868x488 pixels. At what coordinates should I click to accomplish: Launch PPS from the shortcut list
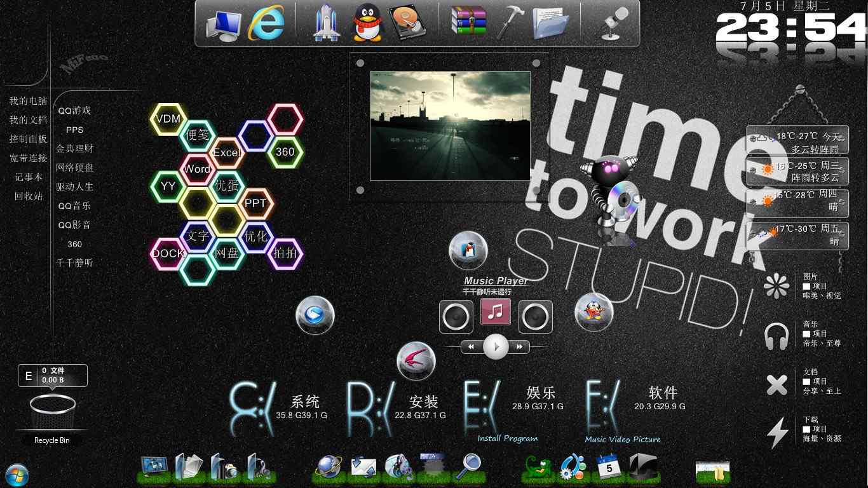74,130
